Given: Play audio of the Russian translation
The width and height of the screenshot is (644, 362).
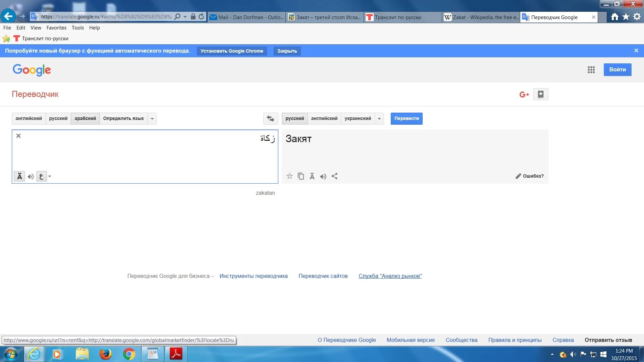Looking at the screenshot, I should pyautogui.click(x=323, y=177).
